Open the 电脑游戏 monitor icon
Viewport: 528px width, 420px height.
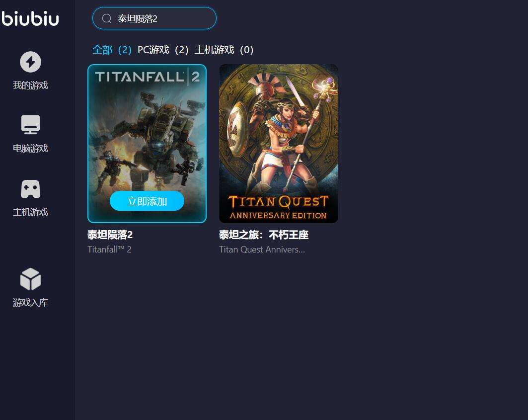coord(30,125)
